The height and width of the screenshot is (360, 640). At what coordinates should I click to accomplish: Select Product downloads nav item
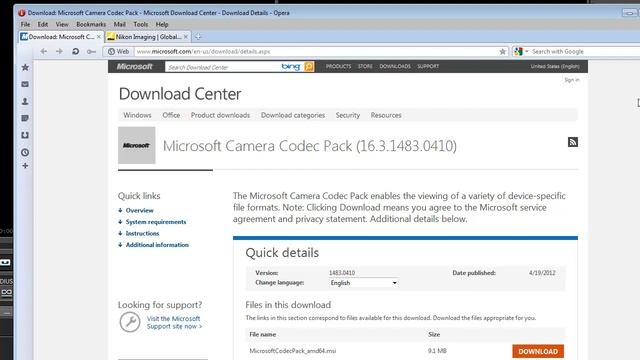click(220, 115)
